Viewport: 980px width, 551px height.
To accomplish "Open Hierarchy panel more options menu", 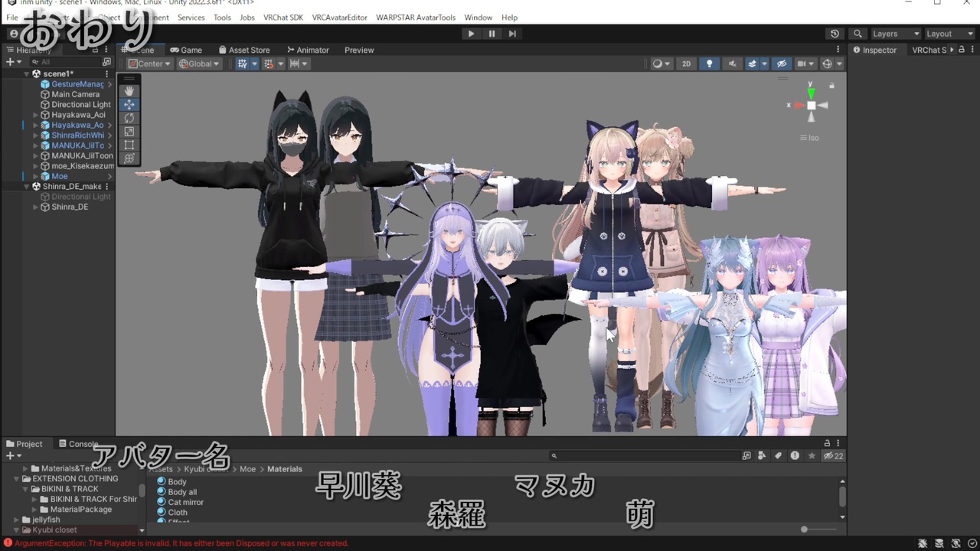I will [x=106, y=50].
